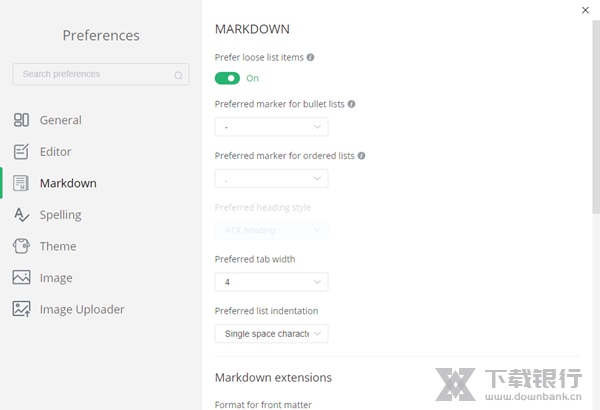The height and width of the screenshot is (410, 600).
Task: Open ordered list marker dropdown
Action: (x=271, y=179)
